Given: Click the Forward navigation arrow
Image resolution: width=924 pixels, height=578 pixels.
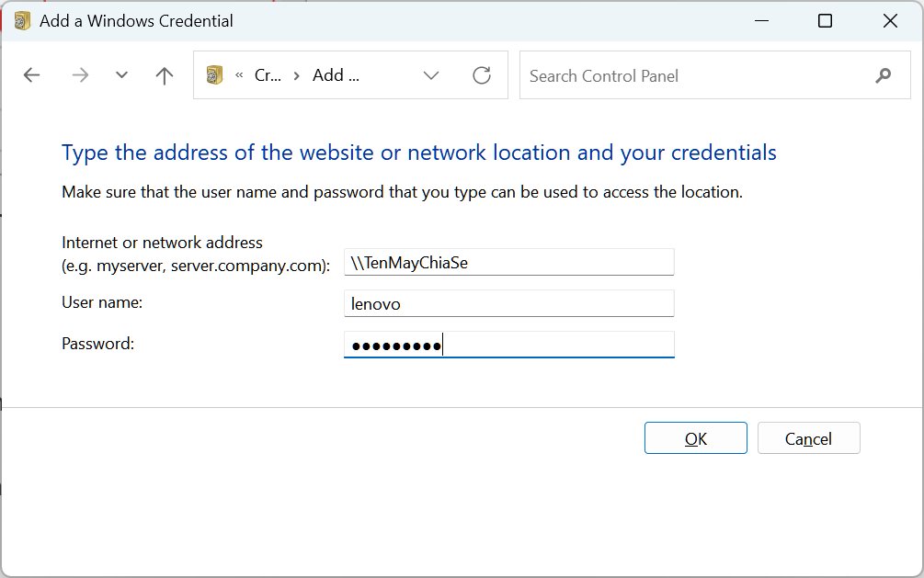Looking at the screenshot, I should [x=80, y=75].
